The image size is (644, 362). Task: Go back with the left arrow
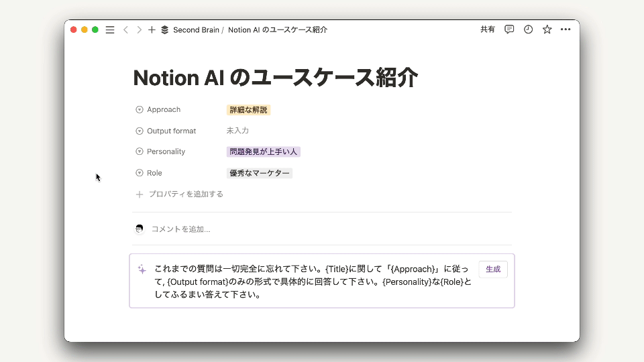coord(125,30)
